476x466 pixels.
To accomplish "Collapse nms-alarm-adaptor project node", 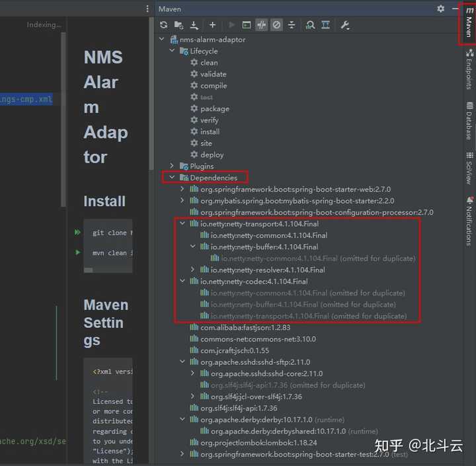I will coord(162,39).
